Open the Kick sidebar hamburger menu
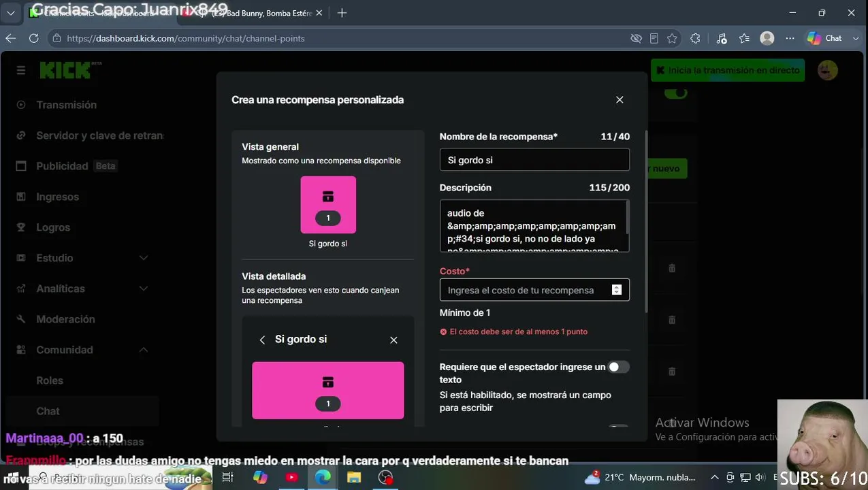 pos(21,70)
